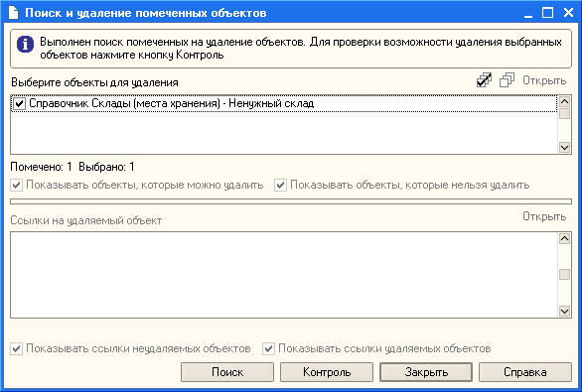The width and height of the screenshot is (582, 392).
Task: Click the uncheck-all objects icon
Action: click(507, 80)
